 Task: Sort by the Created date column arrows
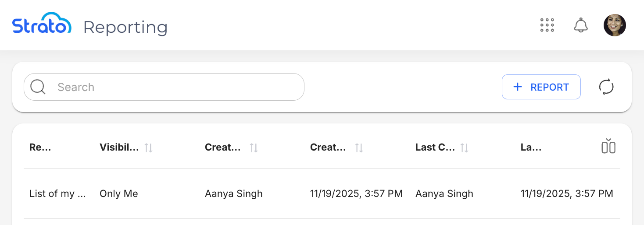359,148
